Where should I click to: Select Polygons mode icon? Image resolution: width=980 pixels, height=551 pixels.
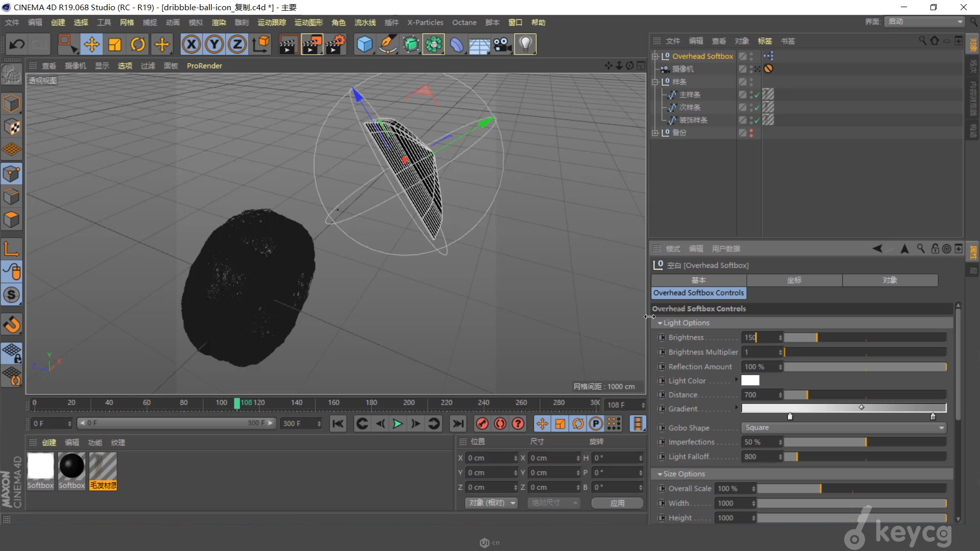(11, 220)
